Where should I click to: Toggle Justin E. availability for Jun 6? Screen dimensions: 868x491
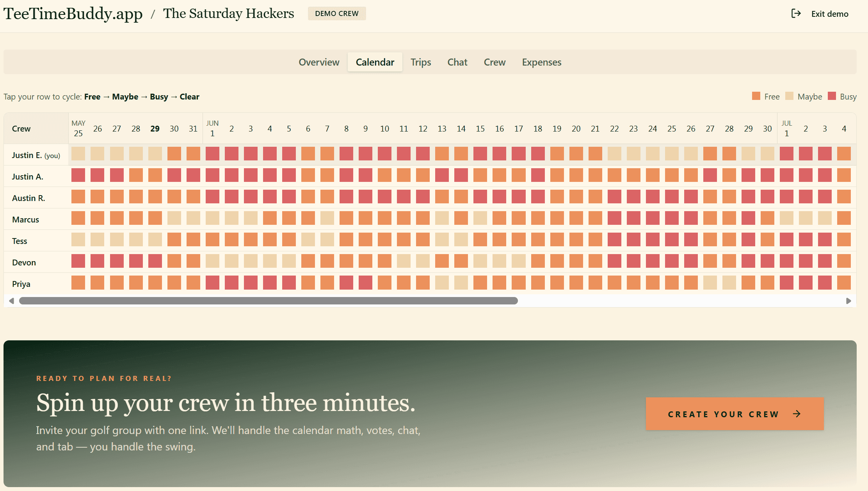click(308, 154)
